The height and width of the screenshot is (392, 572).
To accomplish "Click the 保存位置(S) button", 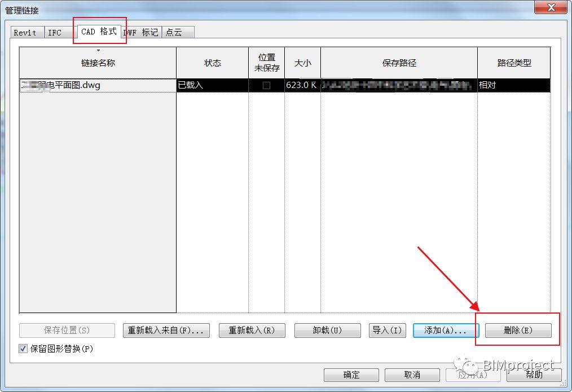I will (x=67, y=331).
